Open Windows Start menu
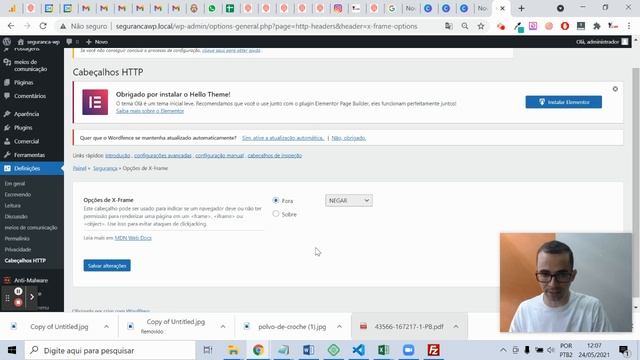 pyautogui.click(x=12, y=350)
